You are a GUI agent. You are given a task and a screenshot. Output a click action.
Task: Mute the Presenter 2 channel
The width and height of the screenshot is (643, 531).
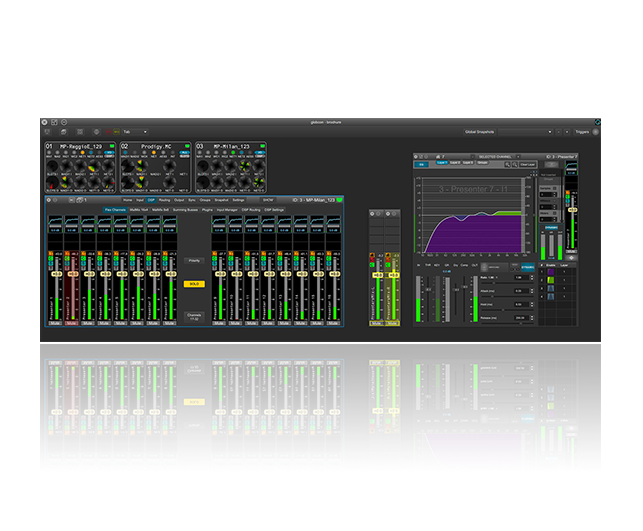[71, 323]
